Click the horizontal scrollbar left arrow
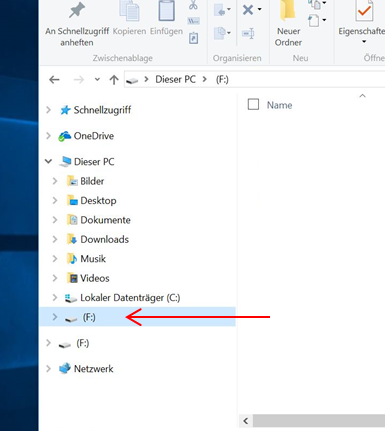The width and height of the screenshot is (385, 431). coord(246,421)
